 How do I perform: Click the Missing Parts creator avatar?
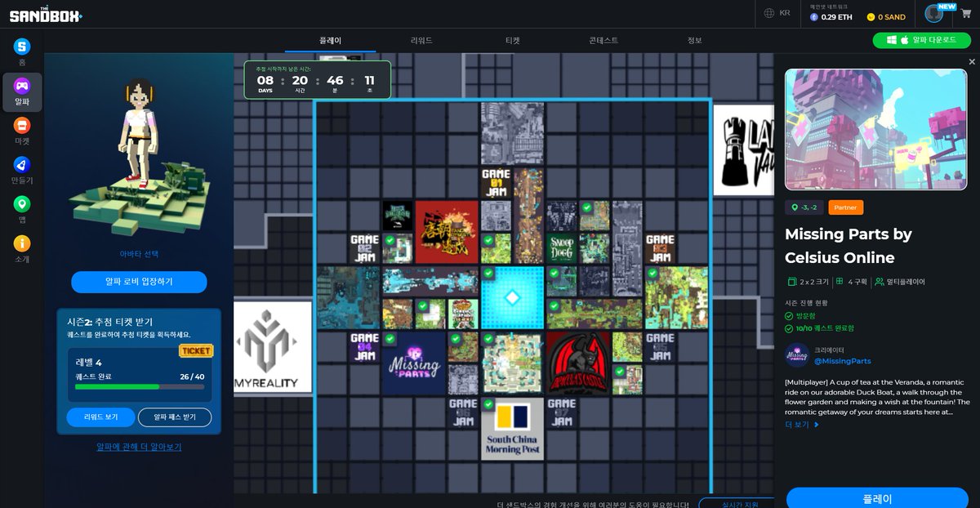pos(796,355)
